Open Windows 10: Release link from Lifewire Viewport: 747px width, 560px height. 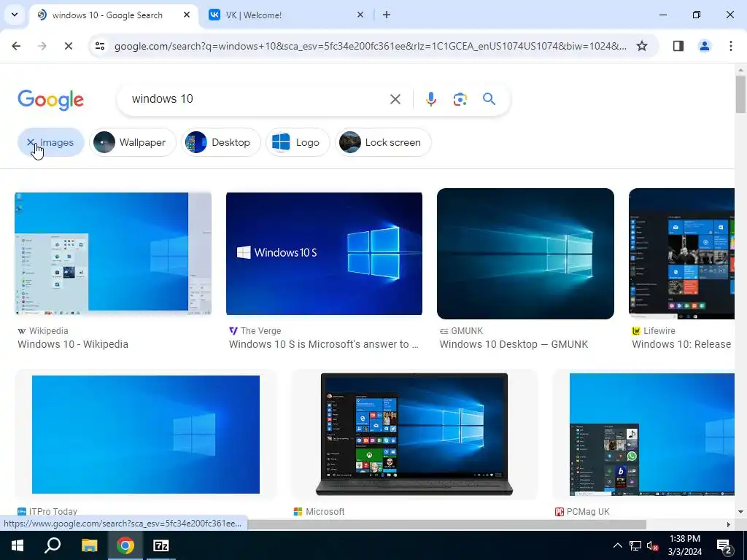tap(681, 344)
